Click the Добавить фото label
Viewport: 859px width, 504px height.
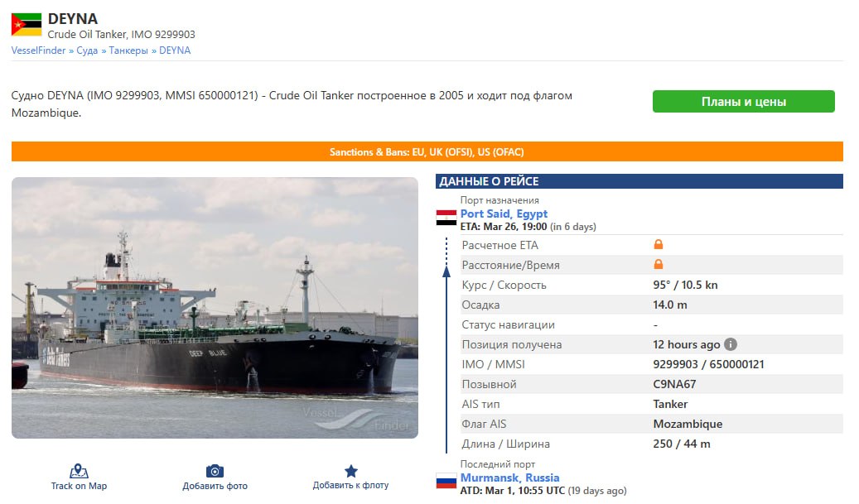click(x=215, y=486)
